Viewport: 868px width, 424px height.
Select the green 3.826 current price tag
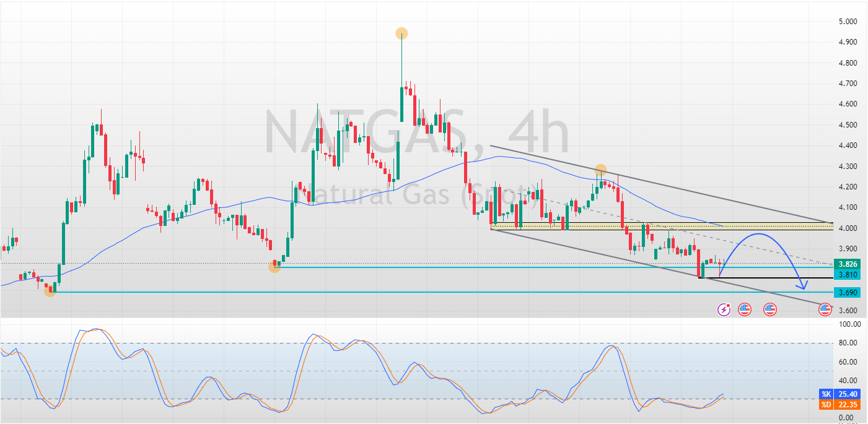click(847, 264)
